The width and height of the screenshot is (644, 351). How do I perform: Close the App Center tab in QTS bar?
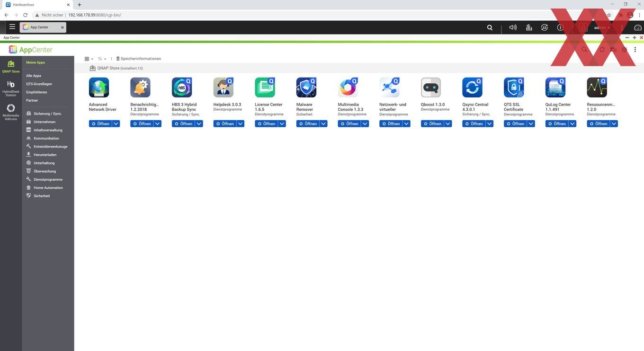(62, 27)
